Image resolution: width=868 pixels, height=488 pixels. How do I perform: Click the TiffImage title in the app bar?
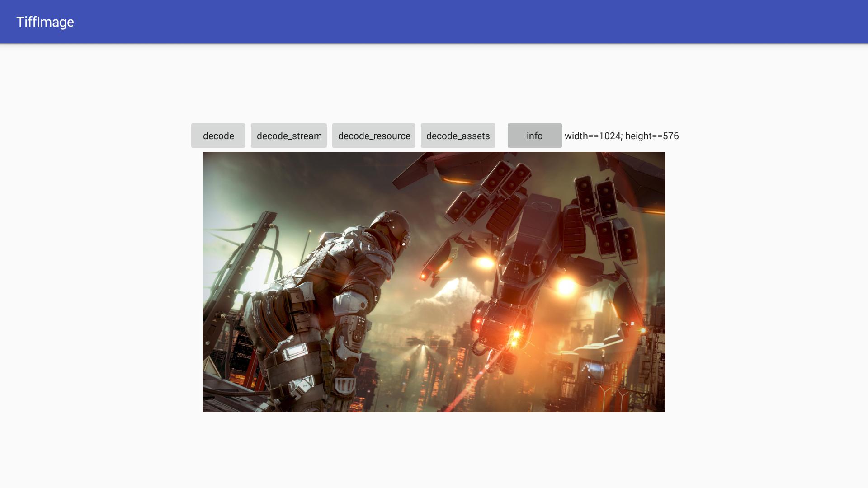pos(45,22)
